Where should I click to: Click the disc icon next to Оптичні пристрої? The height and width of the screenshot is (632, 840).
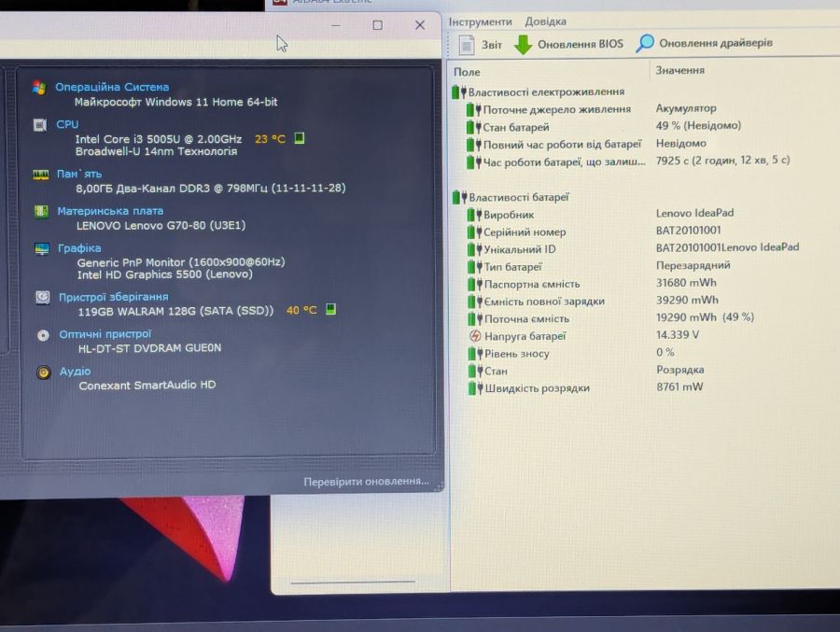click(x=43, y=335)
